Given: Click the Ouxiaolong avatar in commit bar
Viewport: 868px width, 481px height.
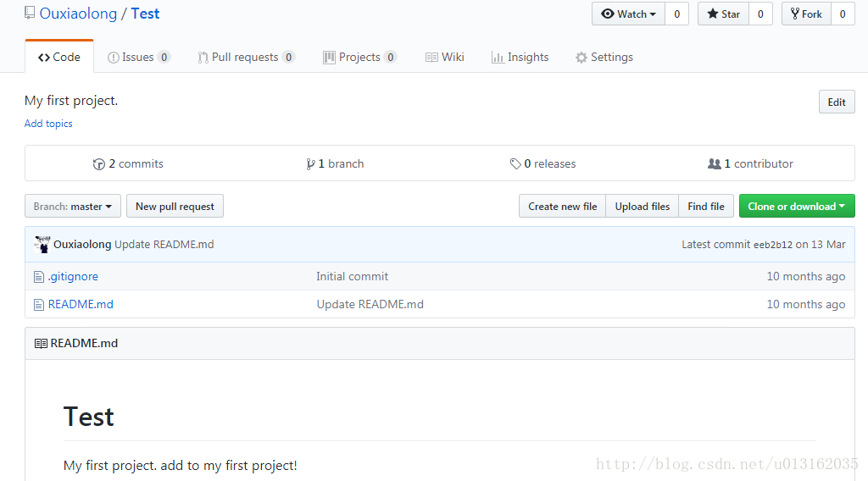Looking at the screenshot, I should pyautogui.click(x=42, y=245).
